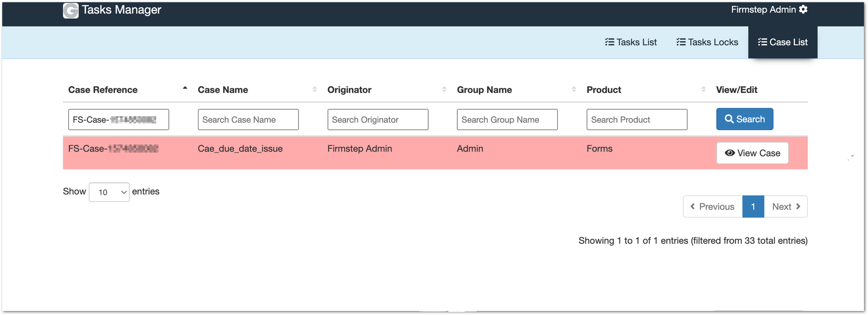Click the Firmstep Admin user name
Image resolution: width=868 pixels, height=315 pixels.
tap(763, 9)
